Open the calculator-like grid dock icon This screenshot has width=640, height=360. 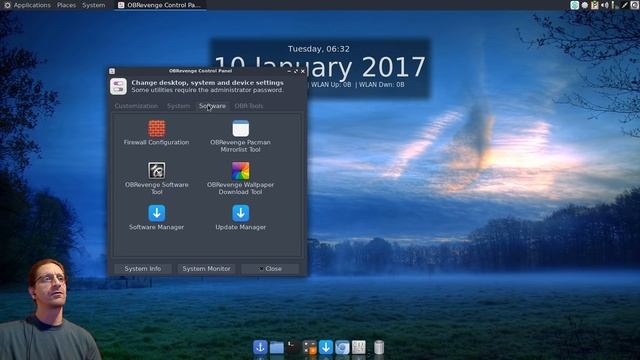359,347
